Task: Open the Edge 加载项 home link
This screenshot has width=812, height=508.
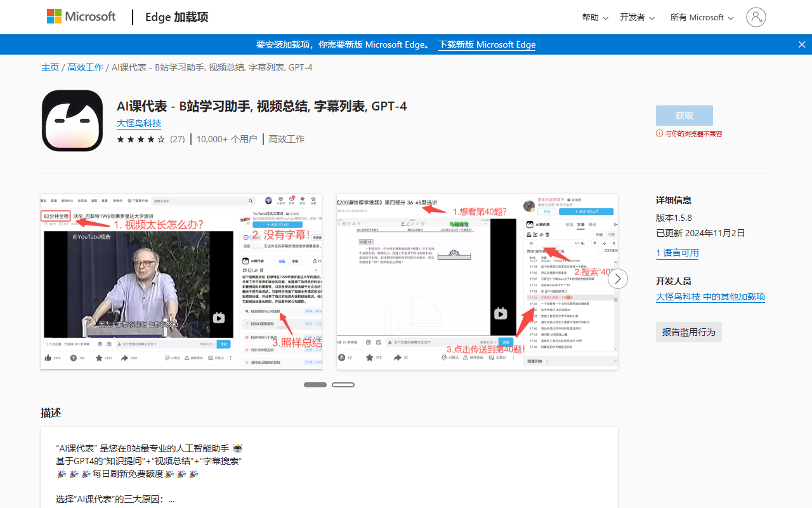Action: [176, 17]
